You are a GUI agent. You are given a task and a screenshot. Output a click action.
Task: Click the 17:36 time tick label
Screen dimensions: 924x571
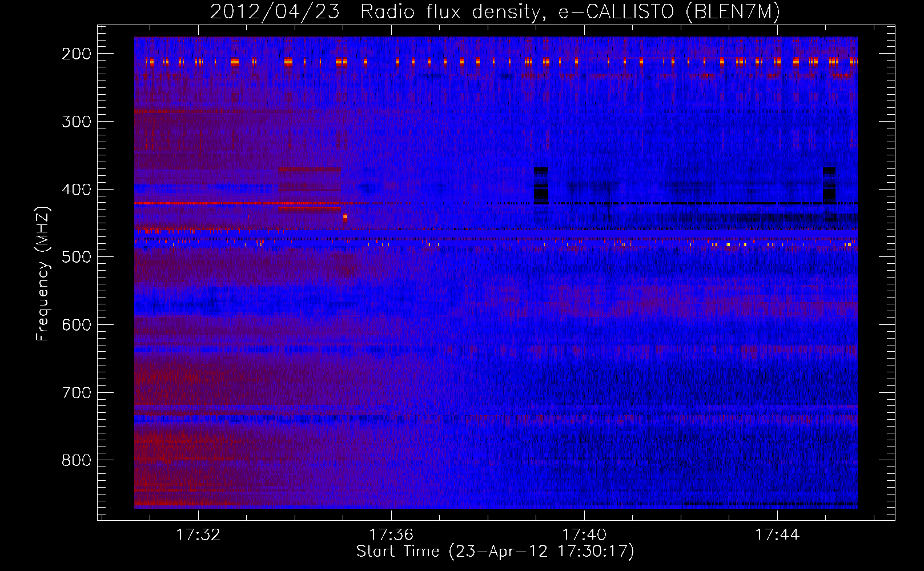[x=391, y=535]
